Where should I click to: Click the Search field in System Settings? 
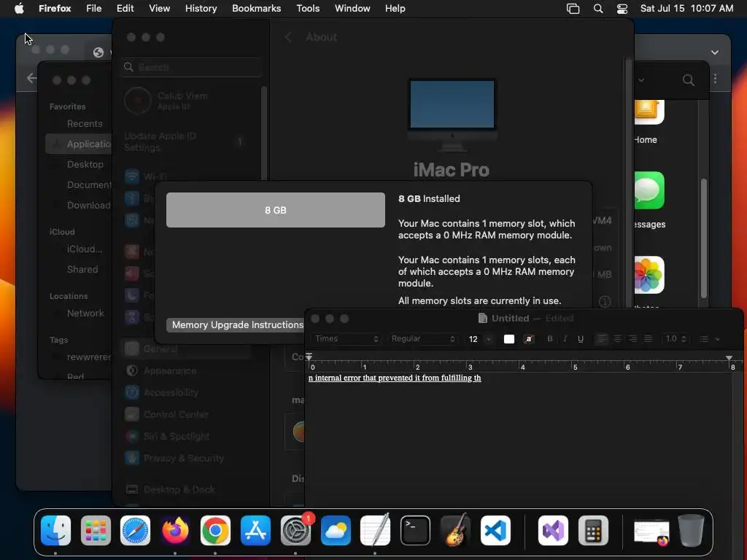coord(191,67)
